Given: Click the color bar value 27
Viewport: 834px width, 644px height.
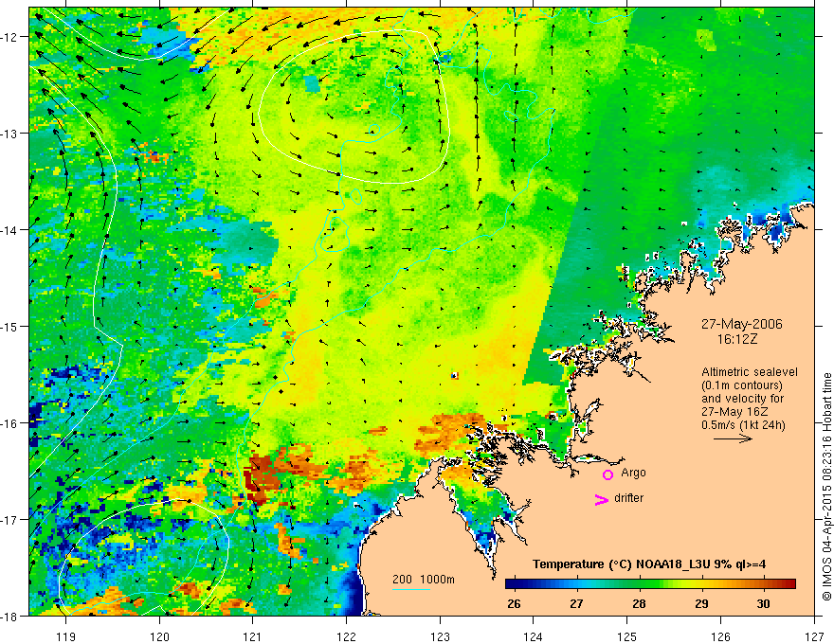Looking at the screenshot, I should (x=576, y=604).
